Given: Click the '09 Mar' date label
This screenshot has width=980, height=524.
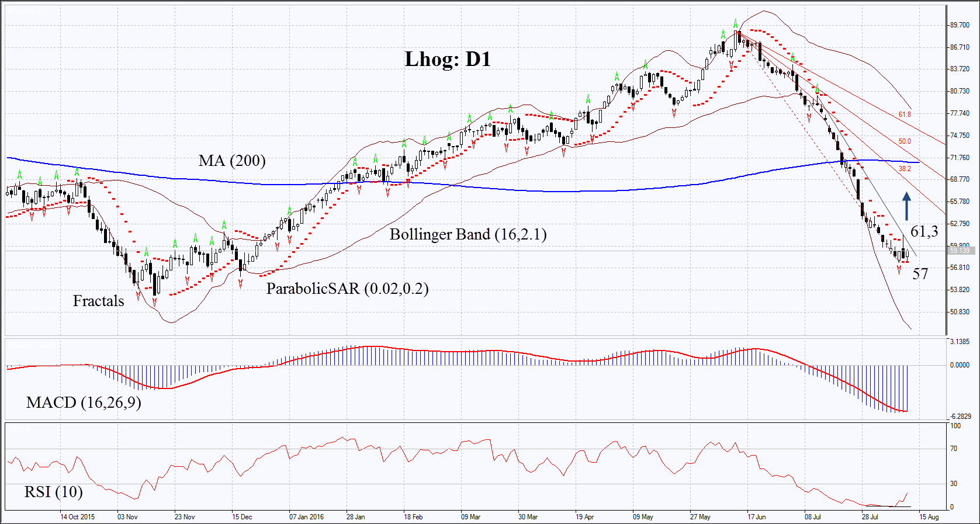Looking at the screenshot, I should tap(470, 517).
